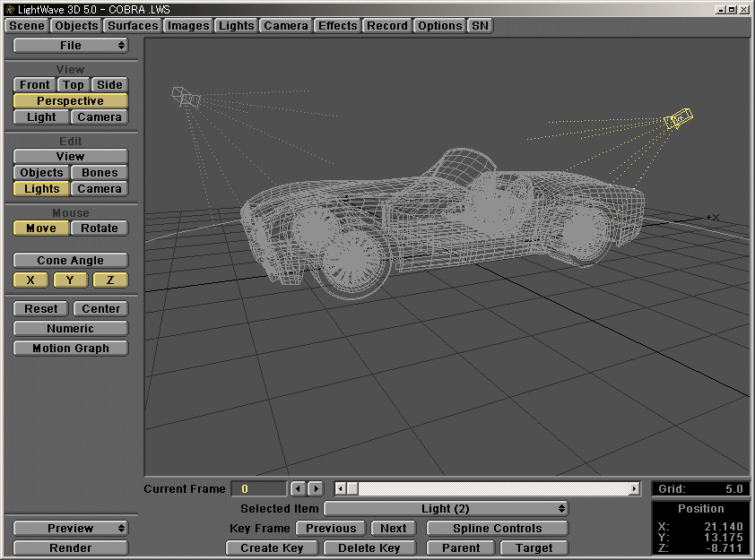The width and height of the screenshot is (755, 560).
Task: Select Objects in the Edit panel
Action: tap(40, 172)
